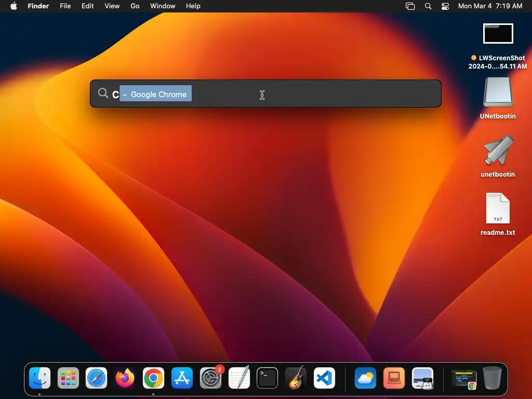Open Terminal from the Dock
Image resolution: width=532 pixels, height=399 pixels.
(x=268, y=378)
